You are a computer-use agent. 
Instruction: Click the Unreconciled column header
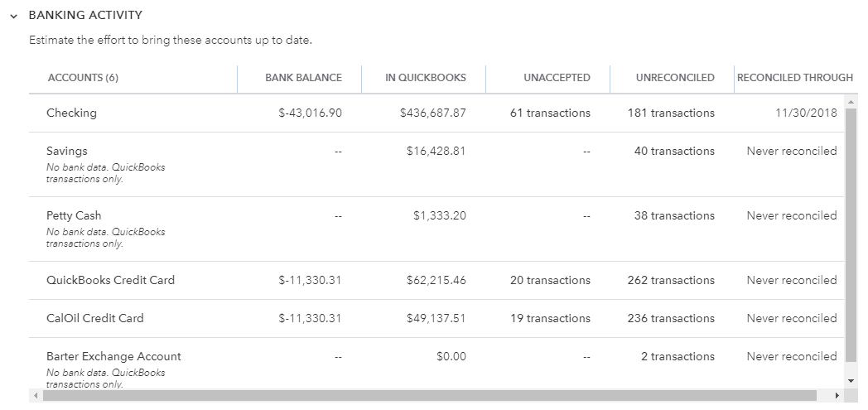[675, 78]
